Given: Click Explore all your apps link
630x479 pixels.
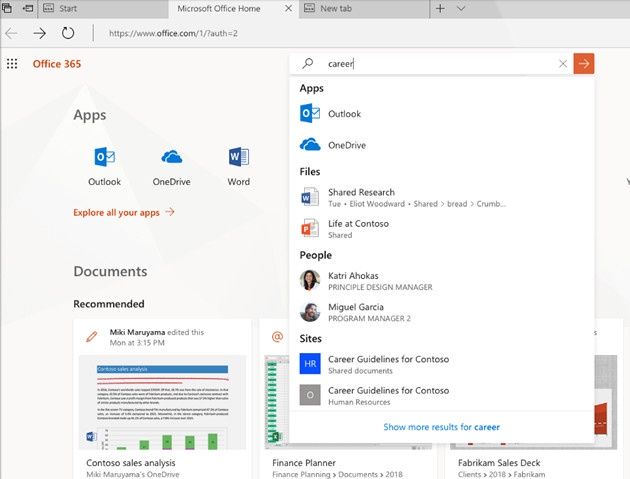Looking at the screenshot, I should (x=124, y=212).
